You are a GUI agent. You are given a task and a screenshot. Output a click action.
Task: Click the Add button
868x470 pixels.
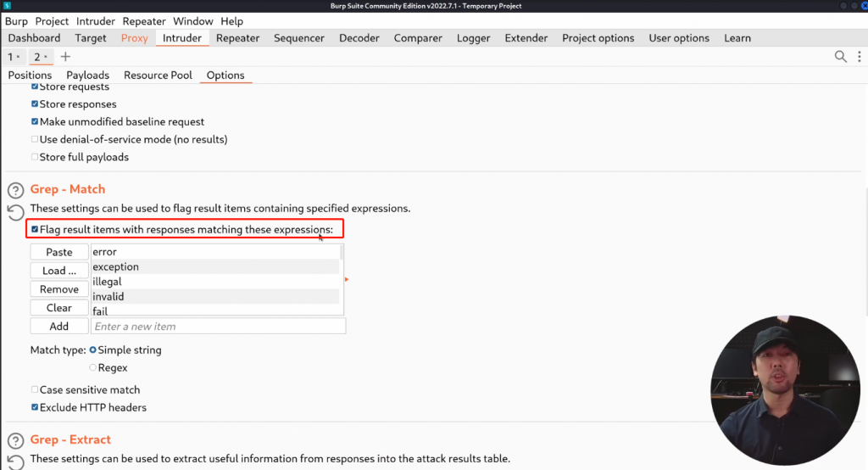point(59,327)
